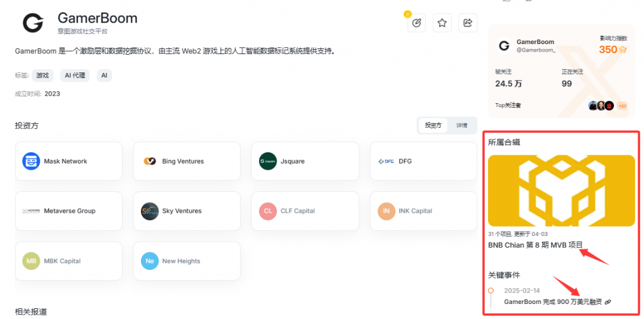Click the Sky Ventures logo icon
644x319 pixels.
[150, 211]
